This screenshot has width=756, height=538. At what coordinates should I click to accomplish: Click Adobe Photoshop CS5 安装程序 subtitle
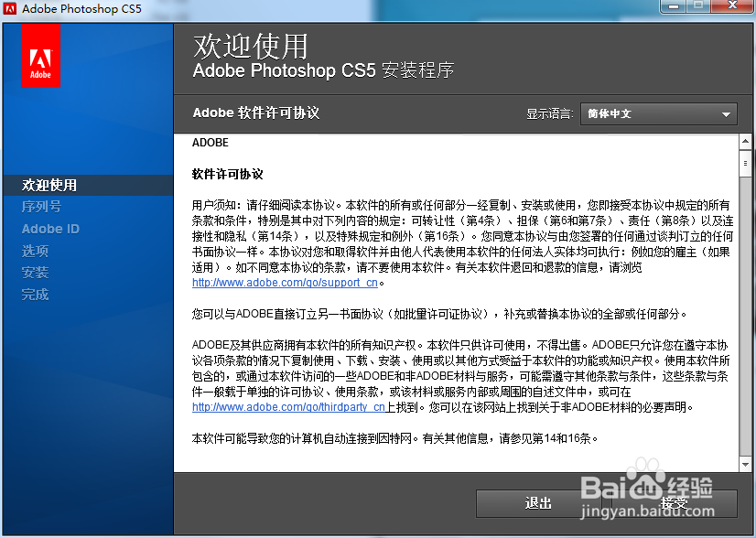tap(323, 70)
